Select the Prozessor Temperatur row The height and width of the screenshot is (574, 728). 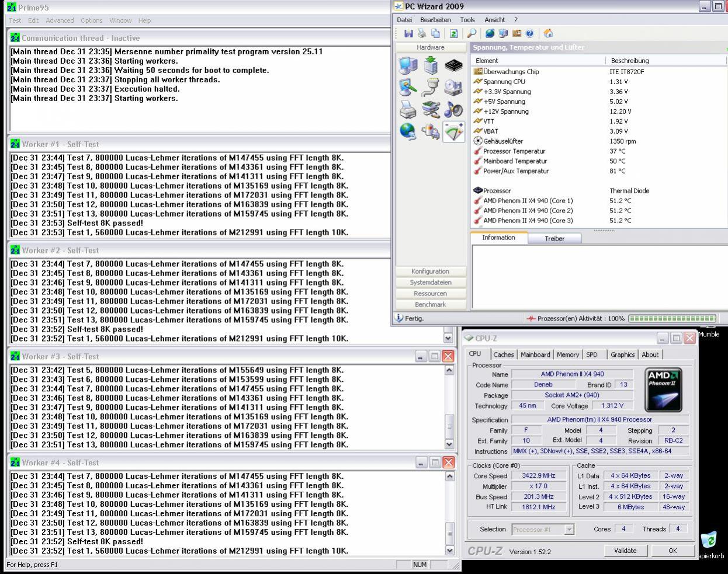[x=599, y=151]
